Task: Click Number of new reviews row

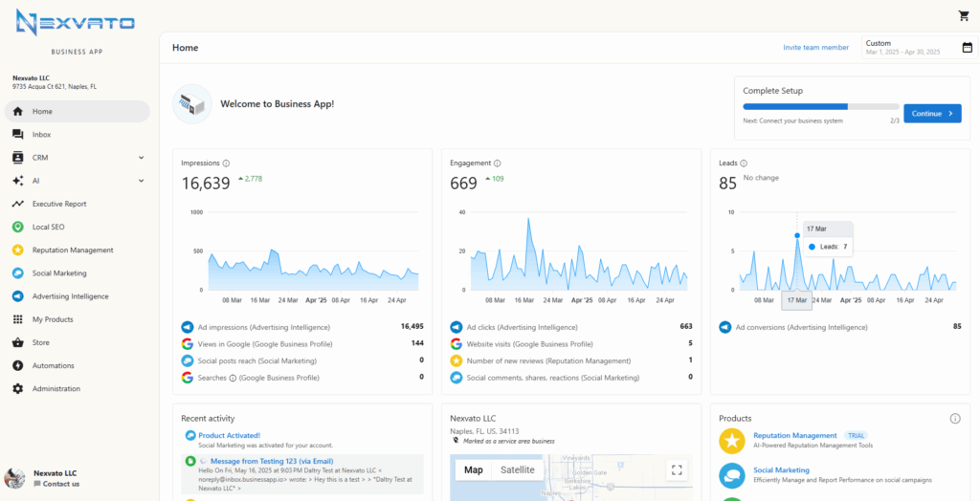Action: point(571,360)
